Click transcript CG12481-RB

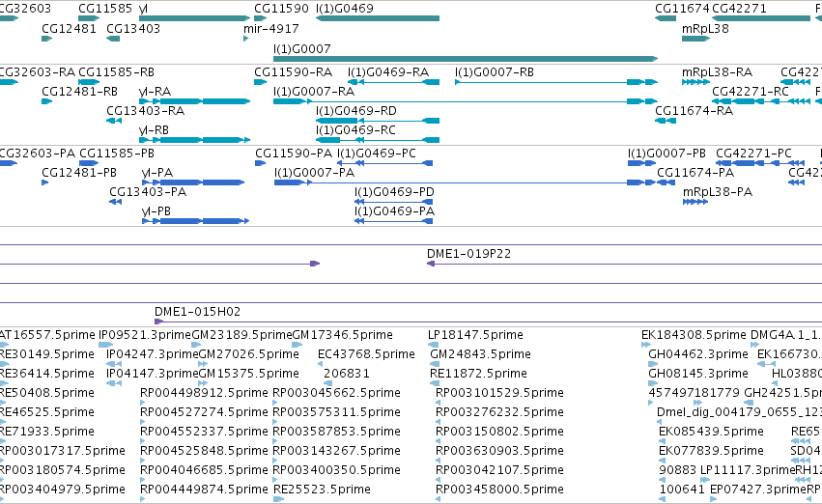point(46,101)
